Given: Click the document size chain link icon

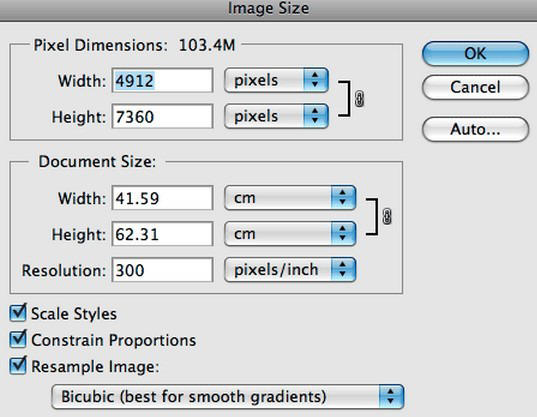Looking at the screenshot, I should click(x=387, y=216).
